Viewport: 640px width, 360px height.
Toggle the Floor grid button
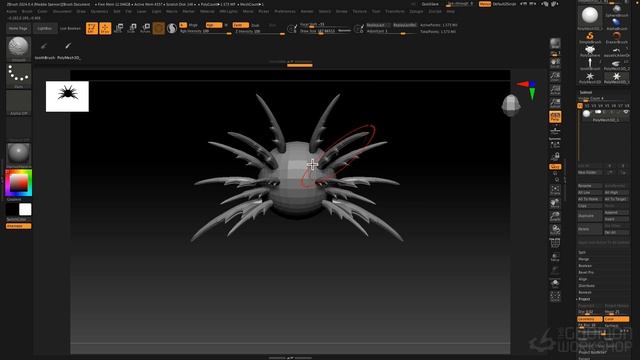[555, 131]
